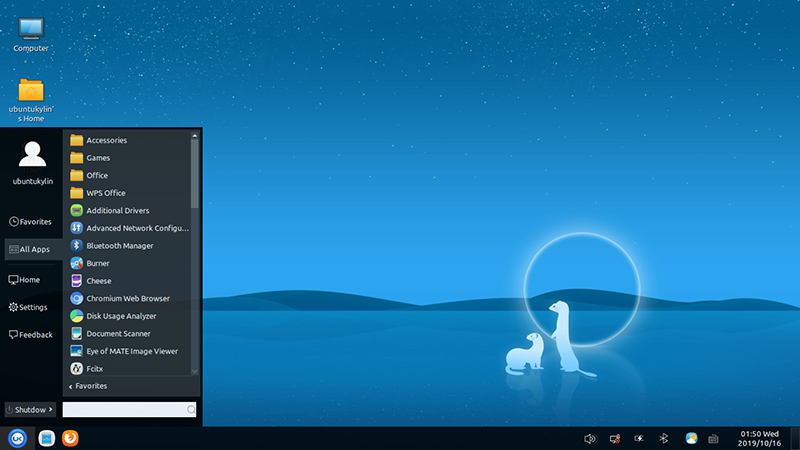The width and height of the screenshot is (800, 450).
Task: Click the volume speaker tray icon
Action: pos(589,438)
